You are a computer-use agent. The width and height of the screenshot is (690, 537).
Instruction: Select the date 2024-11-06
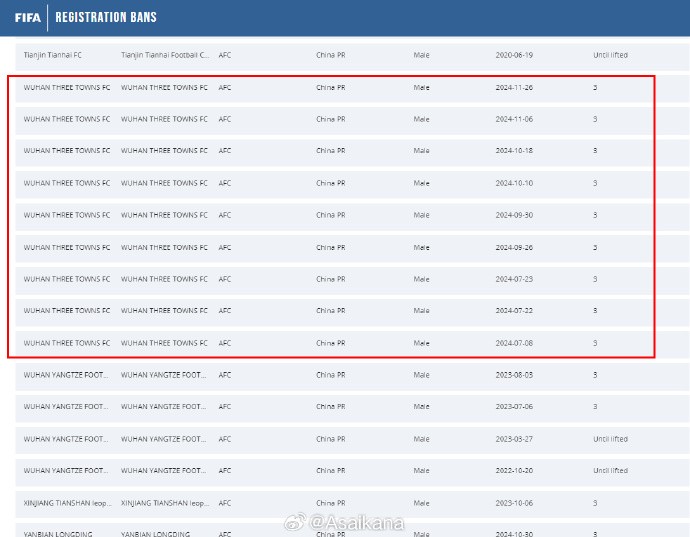coord(514,119)
